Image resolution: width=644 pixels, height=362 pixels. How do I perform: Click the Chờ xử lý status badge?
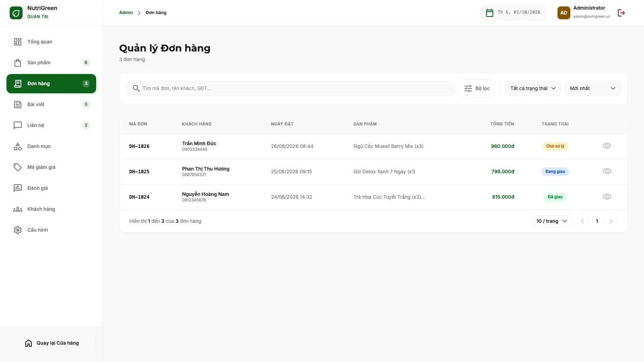[x=555, y=146]
